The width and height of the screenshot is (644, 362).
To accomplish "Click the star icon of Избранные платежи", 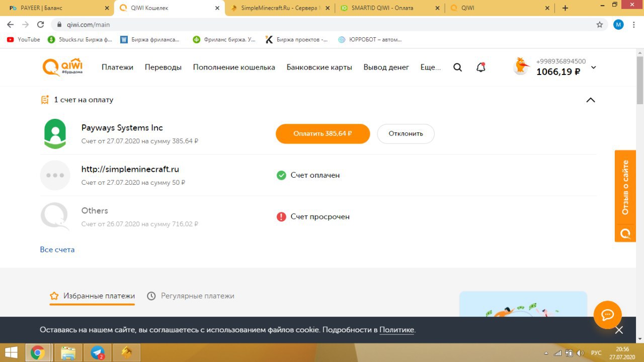I will (x=54, y=296).
